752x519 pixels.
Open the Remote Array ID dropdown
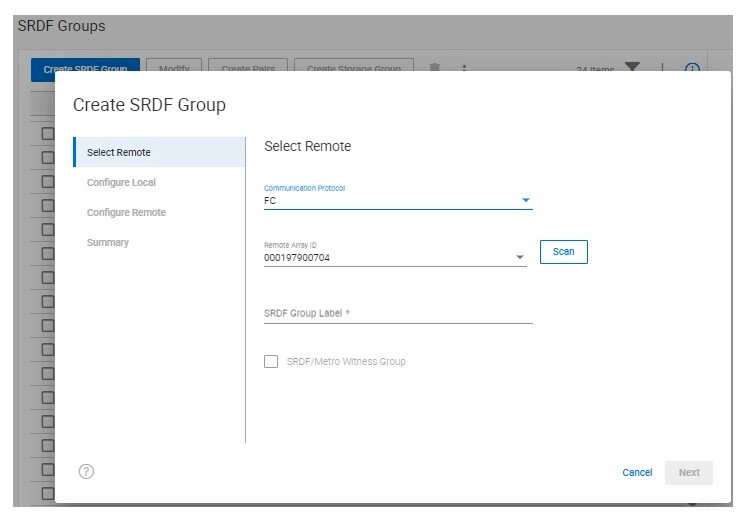pos(519,258)
